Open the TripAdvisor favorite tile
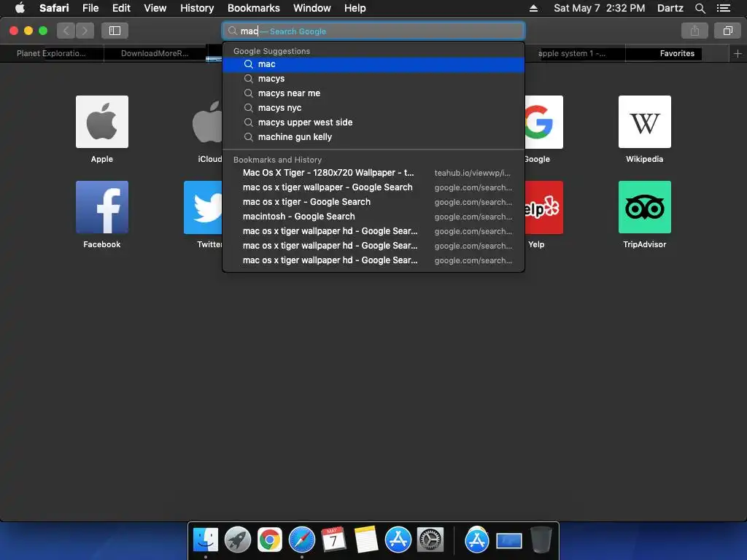This screenshot has width=747, height=560. [x=645, y=207]
